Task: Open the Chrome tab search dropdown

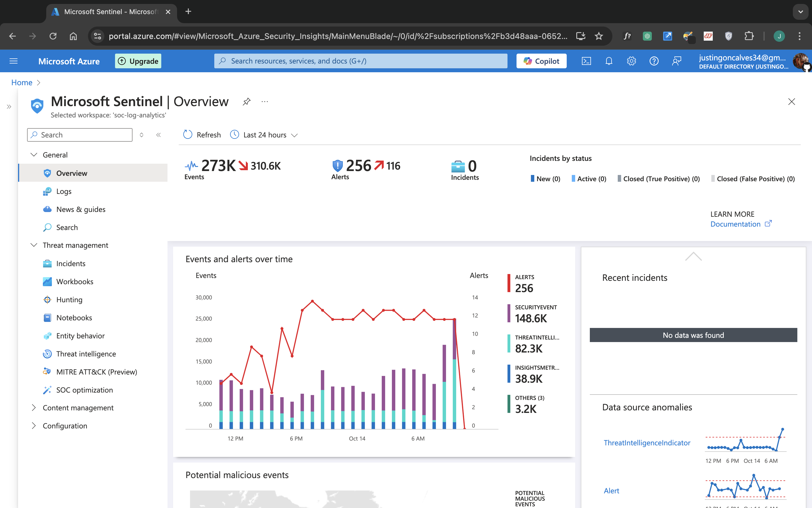Action: (801, 12)
